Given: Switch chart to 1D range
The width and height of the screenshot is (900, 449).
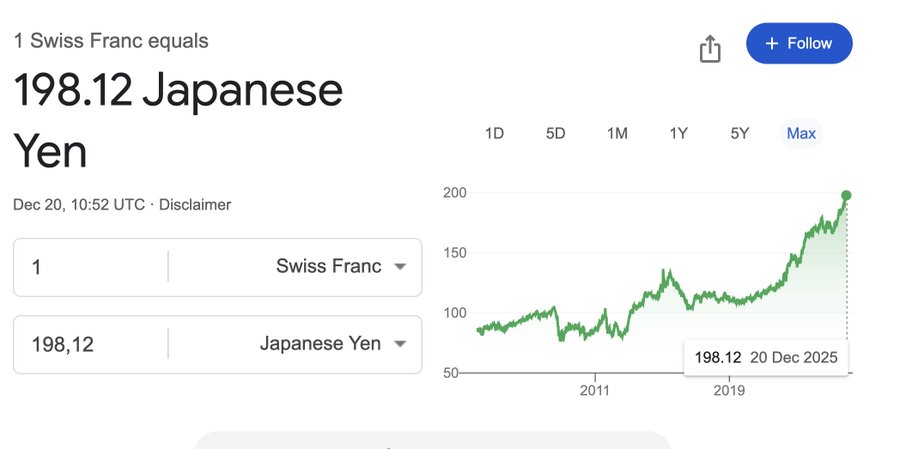Looking at the screenshot, I should tap(494, 133).
